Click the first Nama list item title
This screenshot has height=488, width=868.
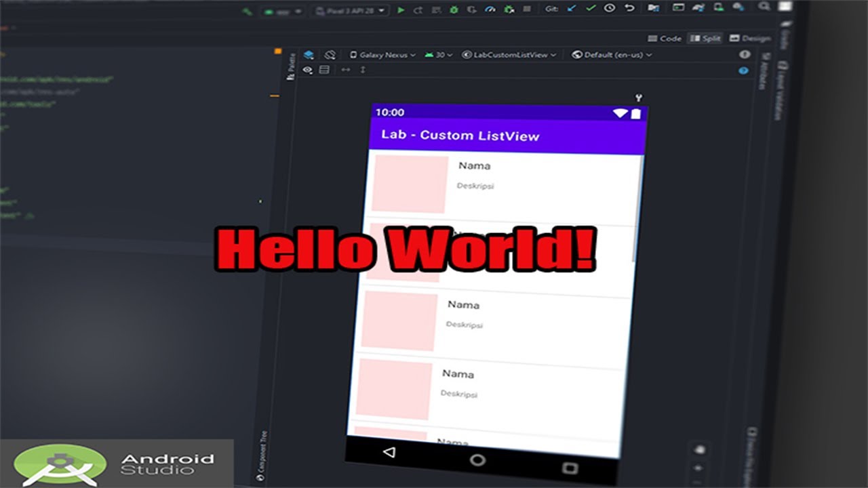[474, 165]
